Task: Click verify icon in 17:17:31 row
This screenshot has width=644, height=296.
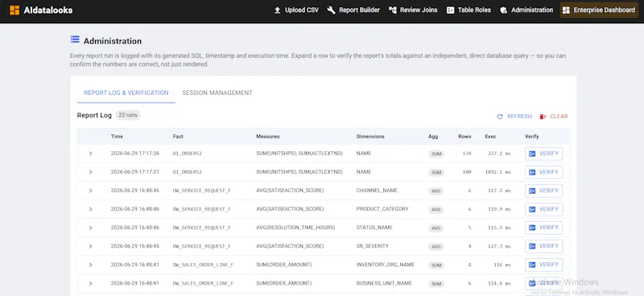Action: 532,172
